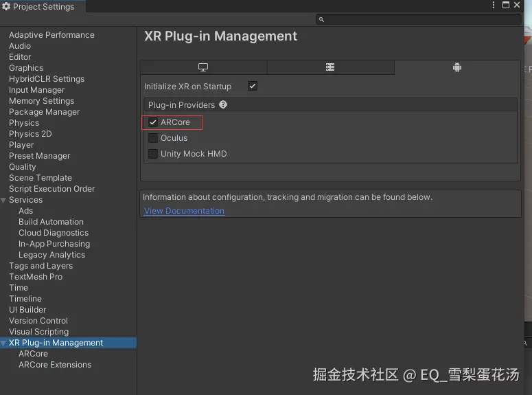Image resolution: width=532 pixels, height=395 pixels.
Task: Select Physics in settings list
Action: coord(24,123)
